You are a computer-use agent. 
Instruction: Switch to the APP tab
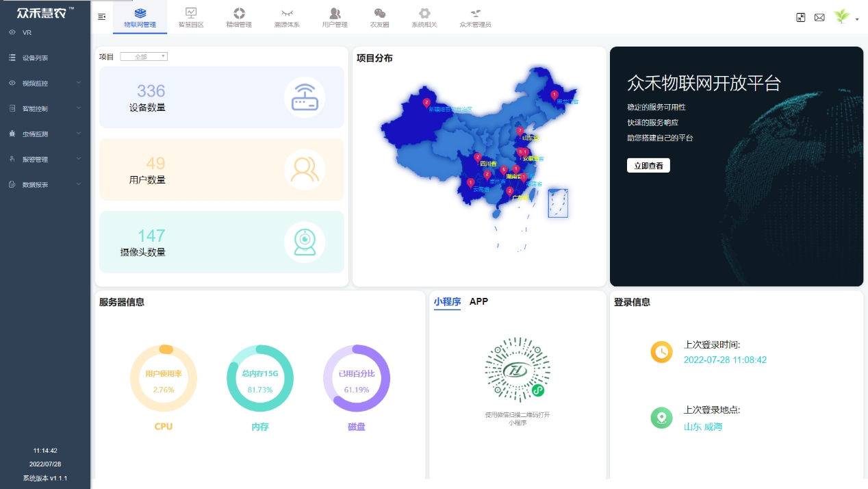(478, 301)
